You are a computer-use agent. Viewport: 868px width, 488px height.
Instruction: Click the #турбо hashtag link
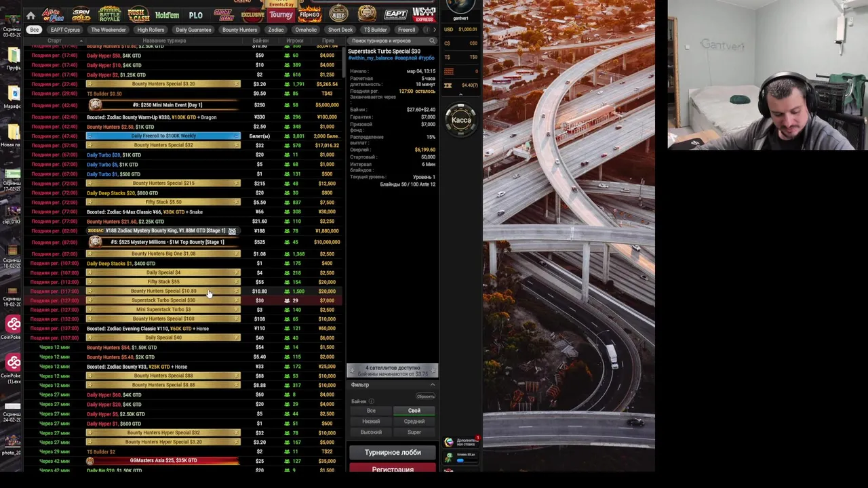pyautogui.click(x=427, y=58)
